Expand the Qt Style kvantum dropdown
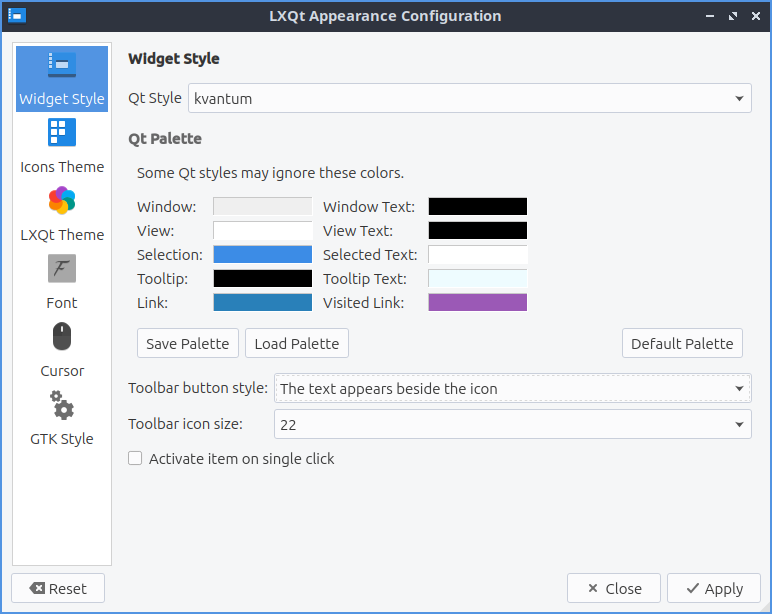Screen dimensions: 772x614 tap(469, 98)
